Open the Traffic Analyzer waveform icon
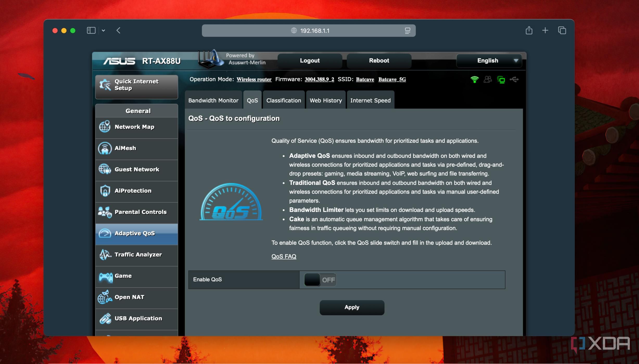This screenshot has height=364, width=639. pyautogui.click(x=105, y=255)
